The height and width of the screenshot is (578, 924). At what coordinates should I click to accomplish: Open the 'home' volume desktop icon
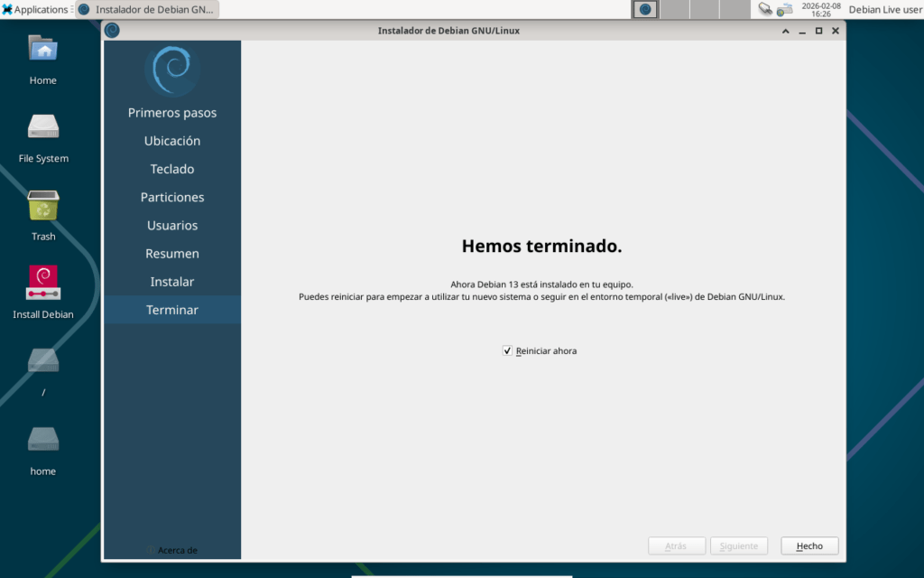pos(42,440)
